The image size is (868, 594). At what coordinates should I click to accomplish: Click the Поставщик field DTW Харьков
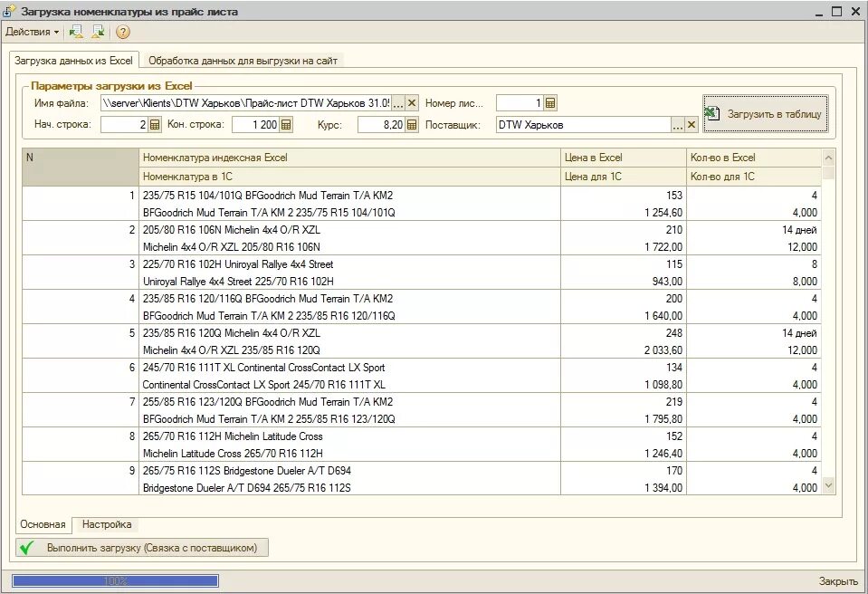(x=584, y=125)
